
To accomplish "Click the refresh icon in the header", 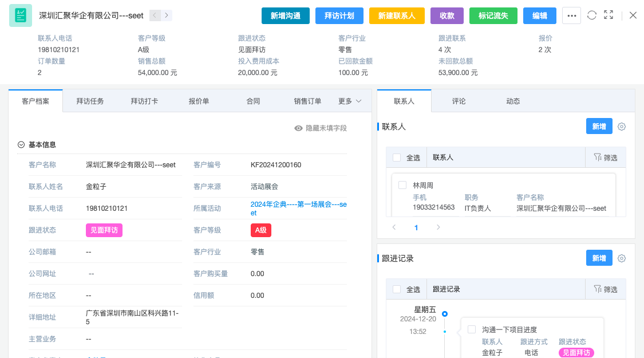I will click(x=592, y=15).
